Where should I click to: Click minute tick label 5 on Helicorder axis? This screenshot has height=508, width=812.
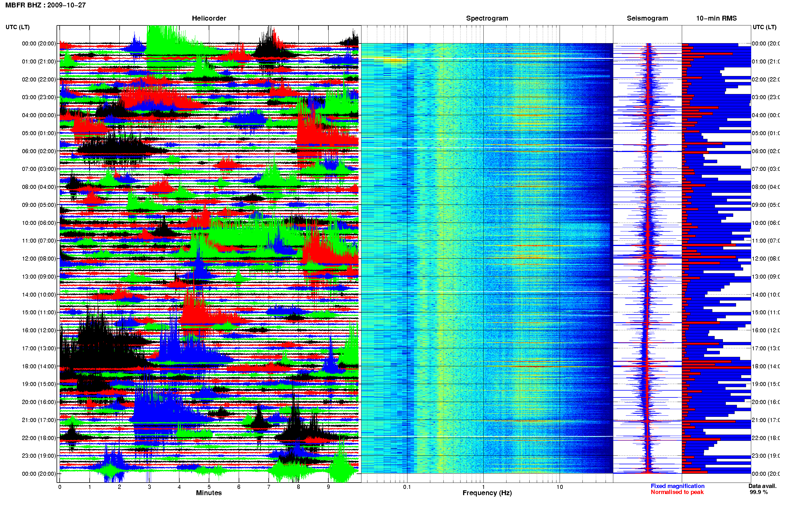pos(209,487)
